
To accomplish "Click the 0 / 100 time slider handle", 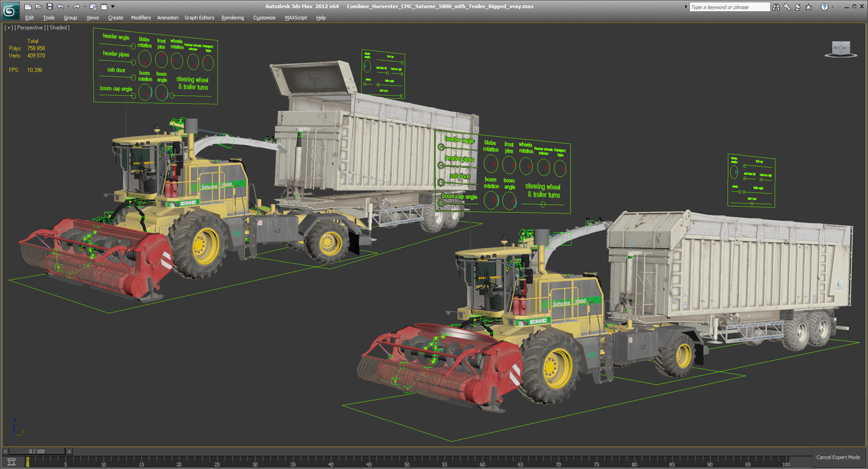I will pyautogui.click(x=36, y=451).
